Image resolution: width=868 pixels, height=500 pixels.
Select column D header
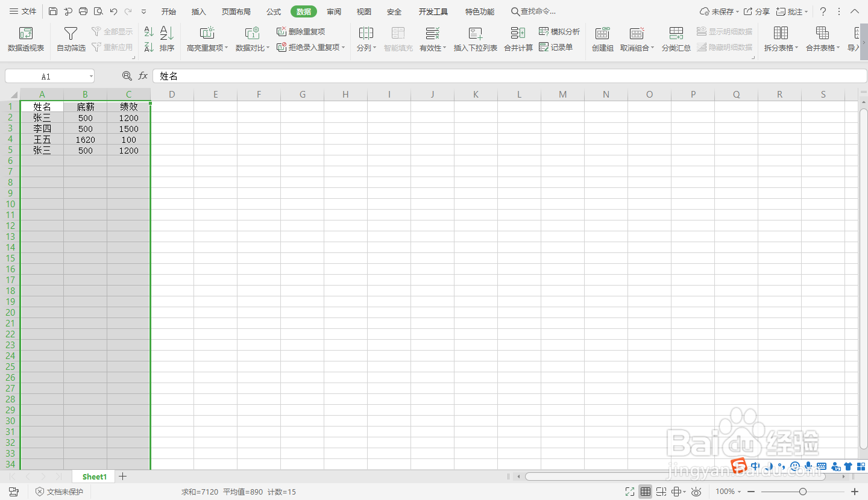tap(172, 95)
